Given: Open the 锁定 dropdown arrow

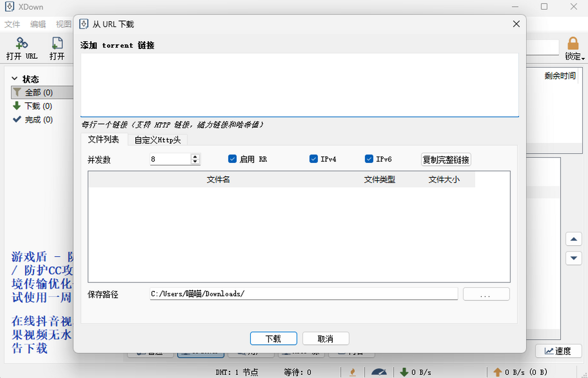Looking at the screenshot, I should tap(583, 58).
